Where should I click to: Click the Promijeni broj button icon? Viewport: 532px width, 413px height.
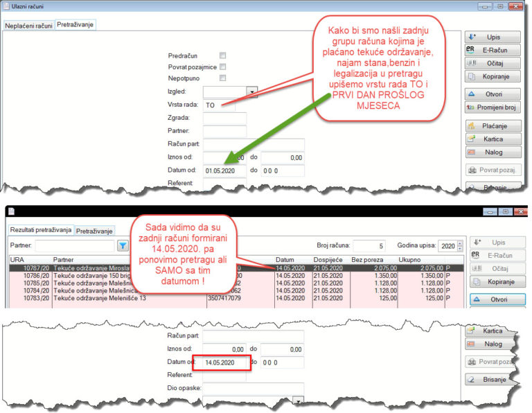point(472,107)
